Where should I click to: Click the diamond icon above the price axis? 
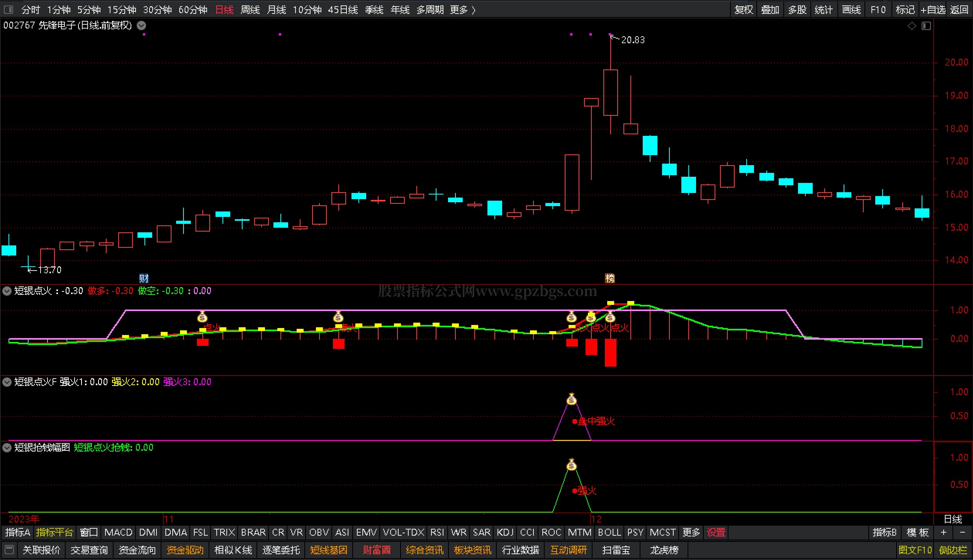click(912, 26)
